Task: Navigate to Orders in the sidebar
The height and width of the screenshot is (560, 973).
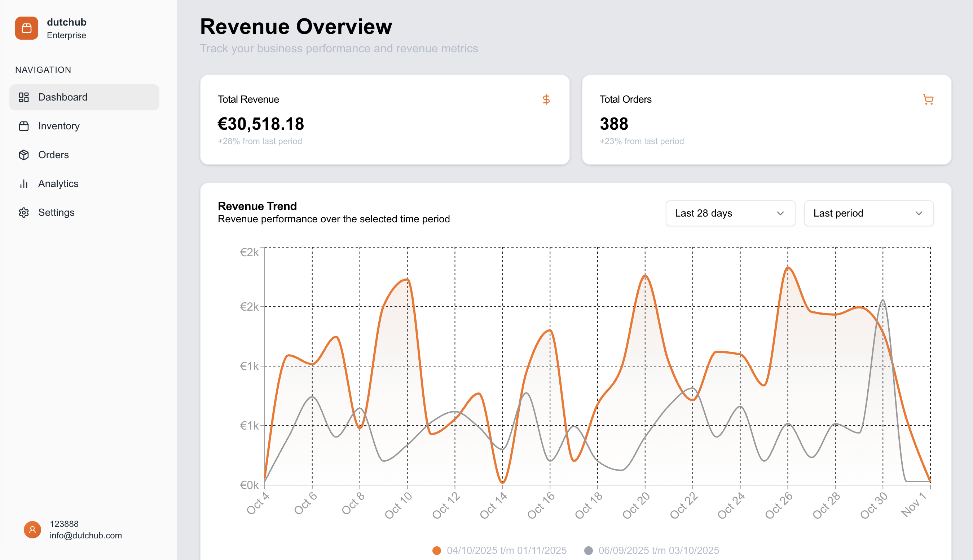Action: click(53, 155)
